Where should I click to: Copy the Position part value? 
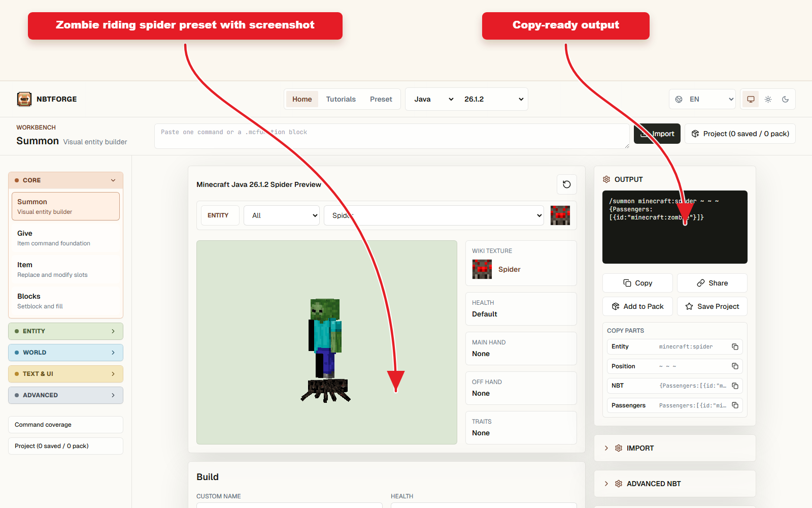point(735,366)
